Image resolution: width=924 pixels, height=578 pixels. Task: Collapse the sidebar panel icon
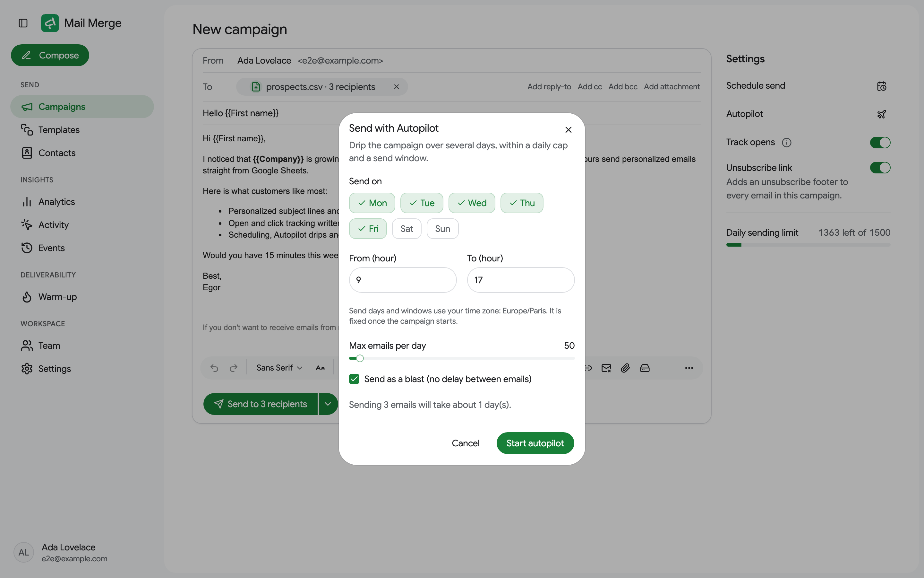(23, 23)
